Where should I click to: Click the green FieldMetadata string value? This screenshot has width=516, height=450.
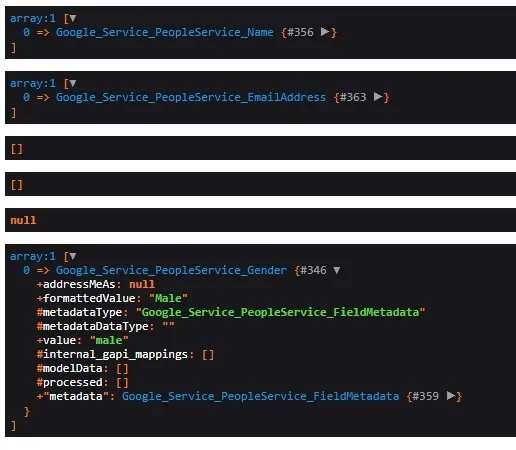(280, 312)
